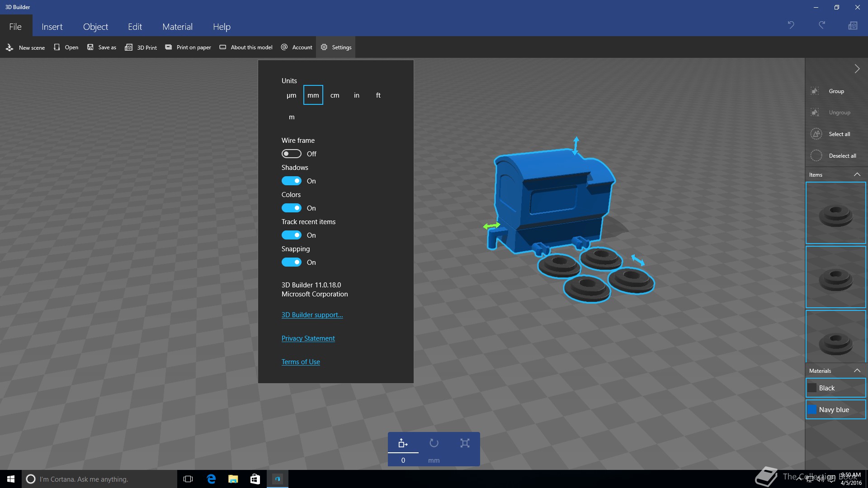Open the Edit menu
868x488 pixels.
click(x=135, y=27)
